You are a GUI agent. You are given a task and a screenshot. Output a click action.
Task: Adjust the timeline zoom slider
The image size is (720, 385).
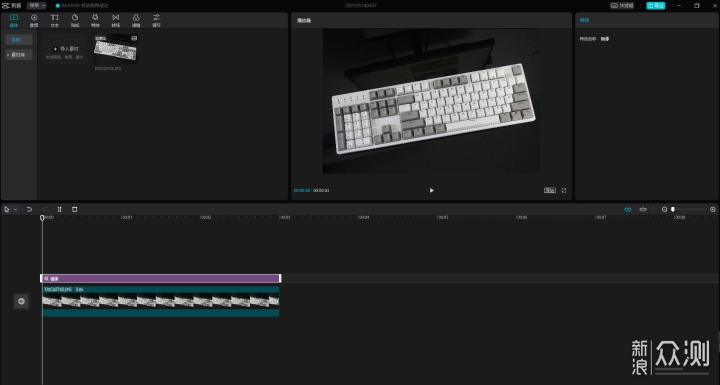tap(689, 209)
